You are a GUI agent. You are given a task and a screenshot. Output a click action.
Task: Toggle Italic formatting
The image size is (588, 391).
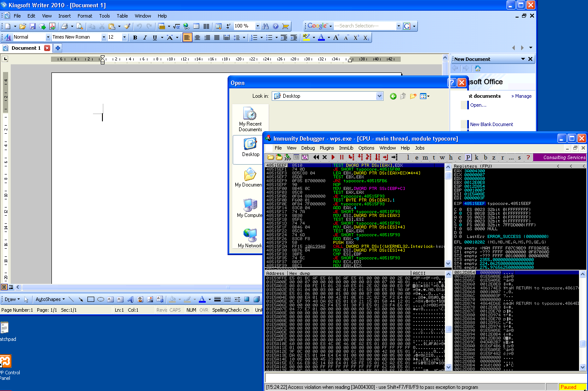click(145, 37)
